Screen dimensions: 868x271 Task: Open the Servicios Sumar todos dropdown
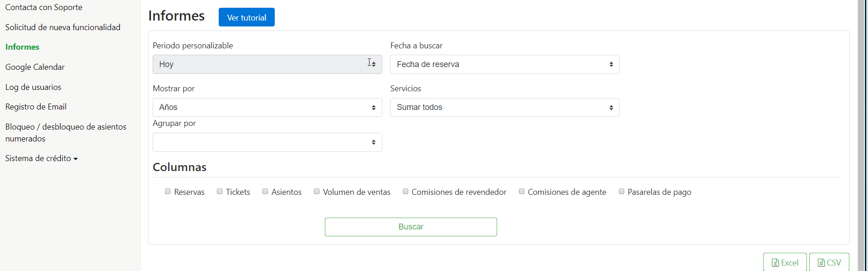(x=505, y=107)
